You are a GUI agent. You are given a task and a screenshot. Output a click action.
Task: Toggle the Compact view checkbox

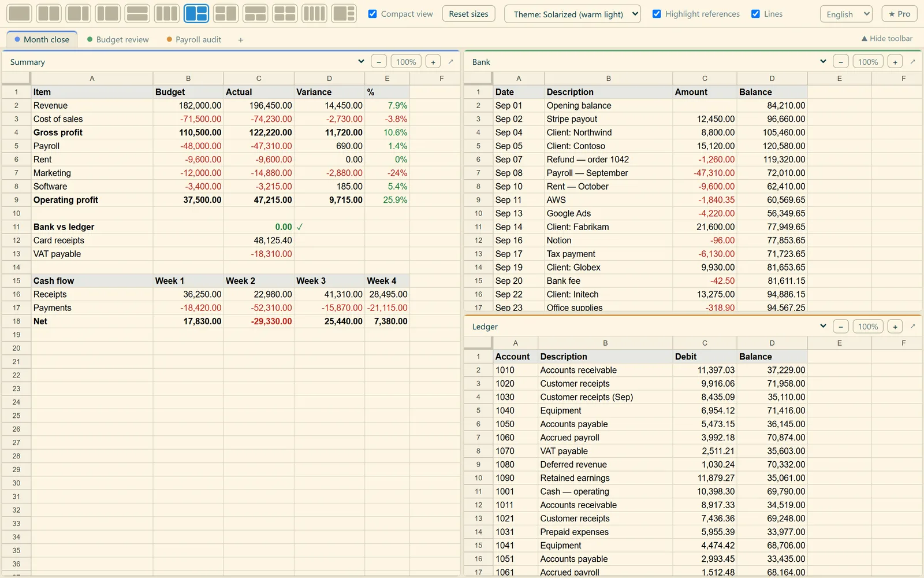coord(372,14)
